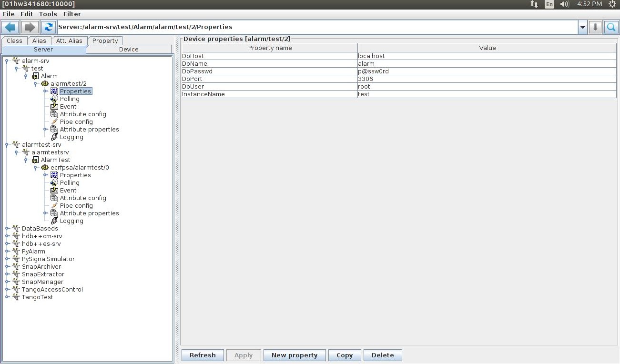The image size is (620, 364).
Task: Open the Tools menu
Action: tap(48, 14)
